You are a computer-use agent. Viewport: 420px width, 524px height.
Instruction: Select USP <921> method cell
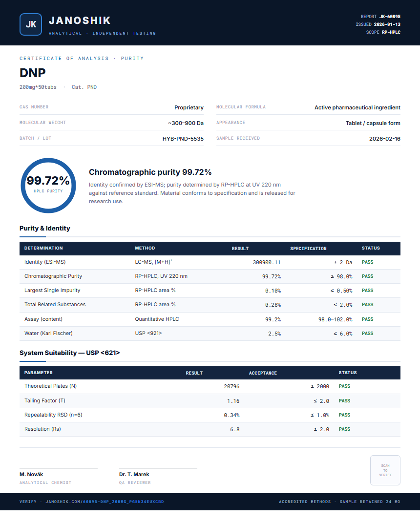148,333
